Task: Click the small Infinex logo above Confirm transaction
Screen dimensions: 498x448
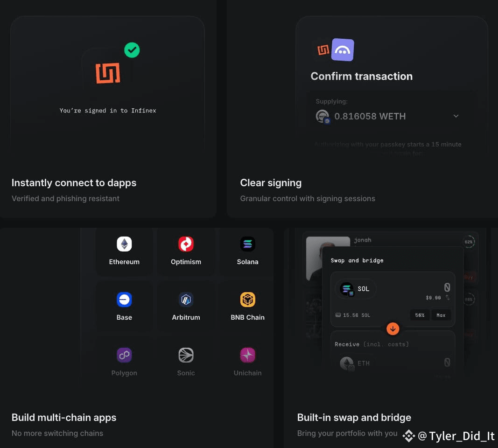Action: pyautogui.click(x=323, y=50)
